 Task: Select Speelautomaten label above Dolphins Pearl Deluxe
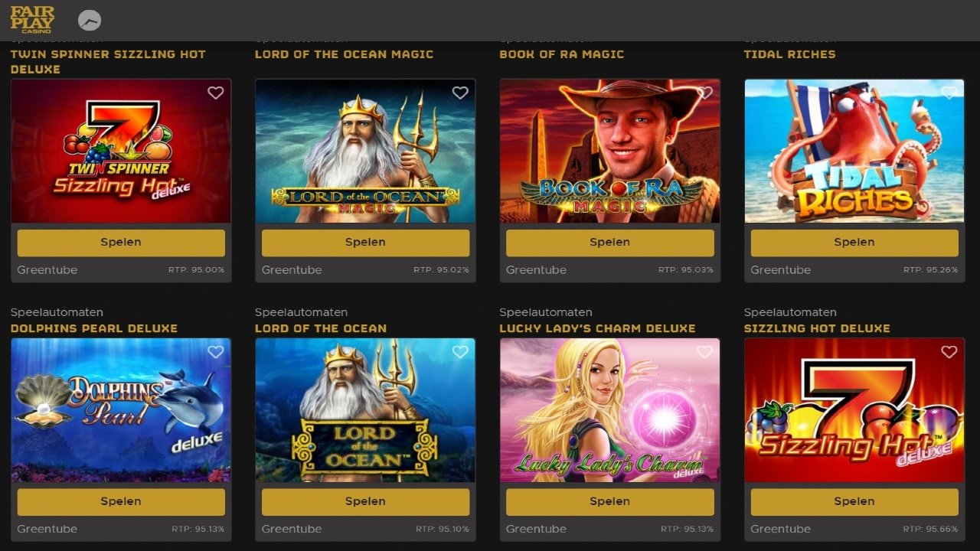(57, 312)
